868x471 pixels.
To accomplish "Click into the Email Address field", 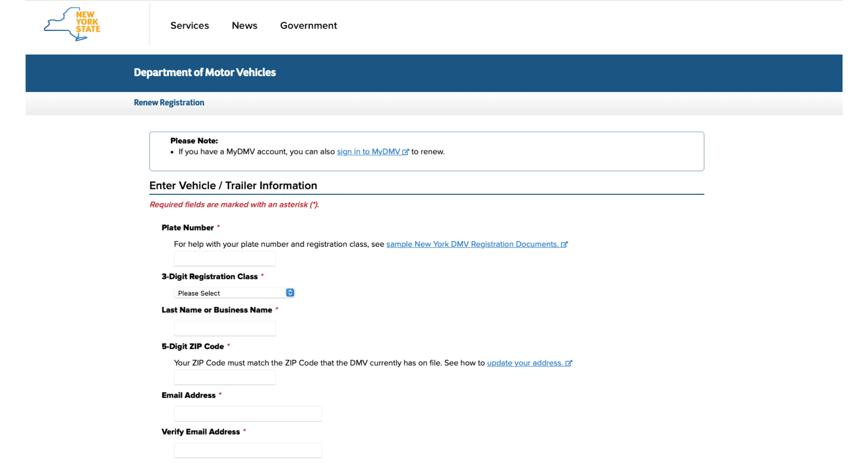I will pyautogui.click(x=247, y=414).
